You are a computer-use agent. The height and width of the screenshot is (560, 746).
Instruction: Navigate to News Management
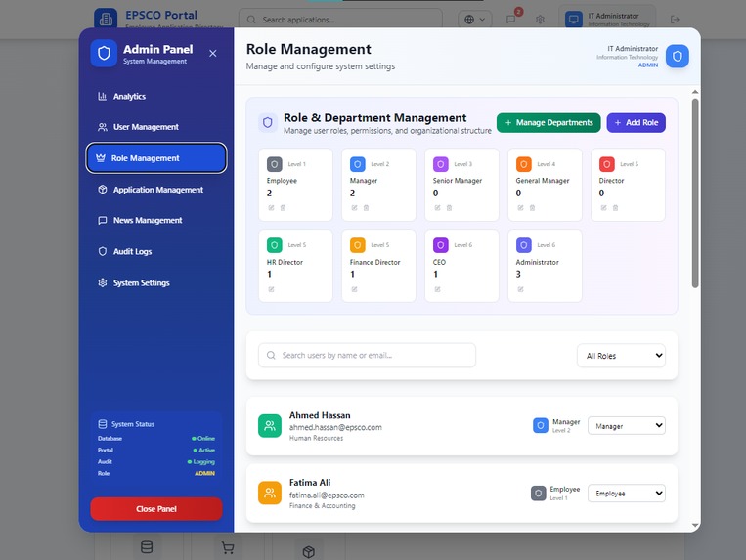pyautogui.click(x=156, y=221)
